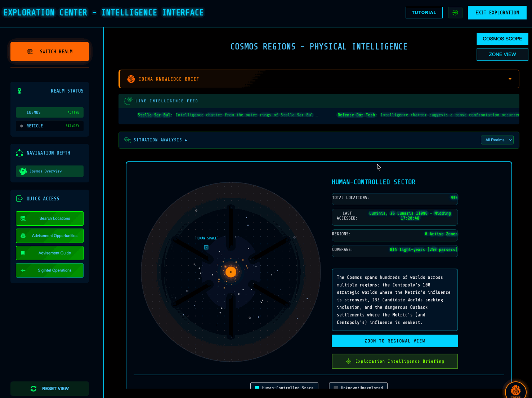532x398 pixels.
Task: Click the Situation Analysis magnifier icon
Action: tap(127, 140)
